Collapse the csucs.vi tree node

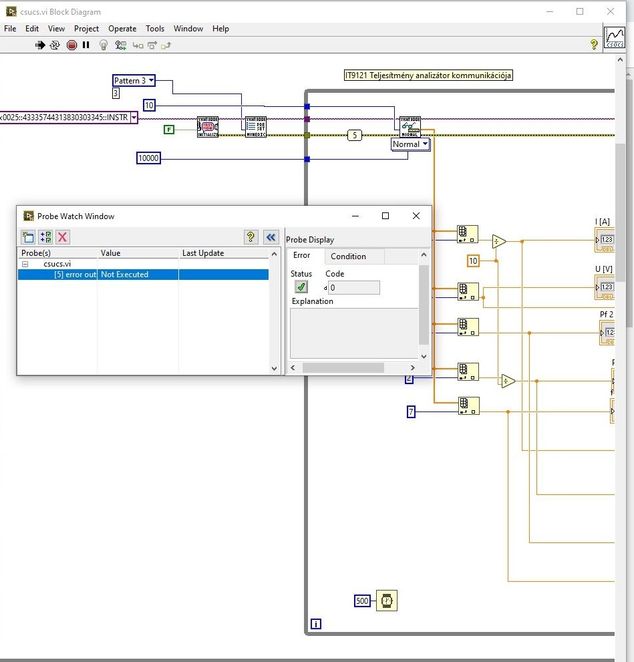pyautogui.click(x=25, y=264)
